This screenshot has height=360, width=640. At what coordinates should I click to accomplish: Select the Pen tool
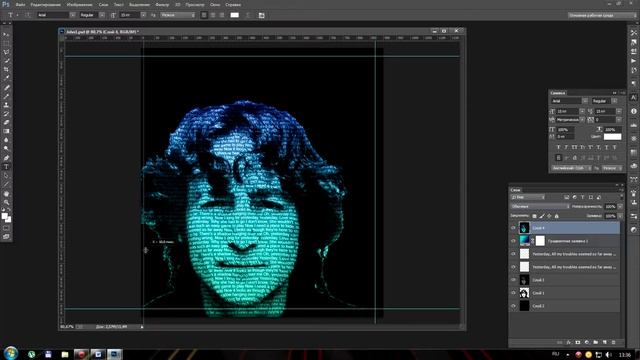click(7, 158)
